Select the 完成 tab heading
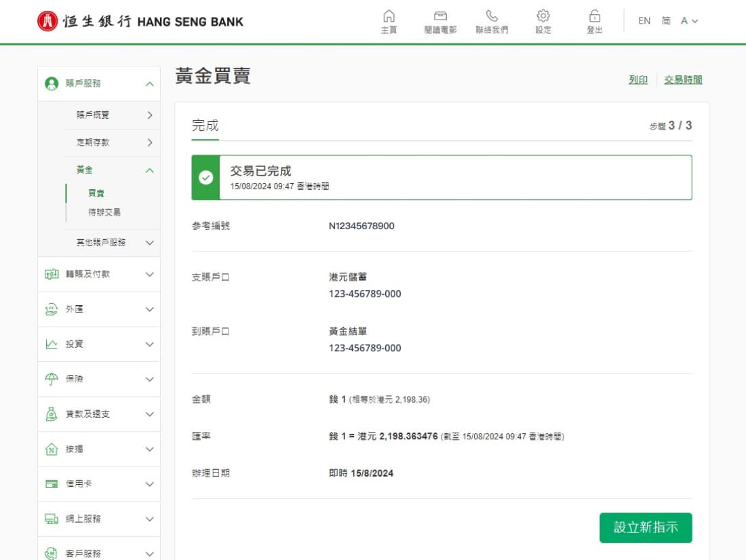 (x=205, y=125)
